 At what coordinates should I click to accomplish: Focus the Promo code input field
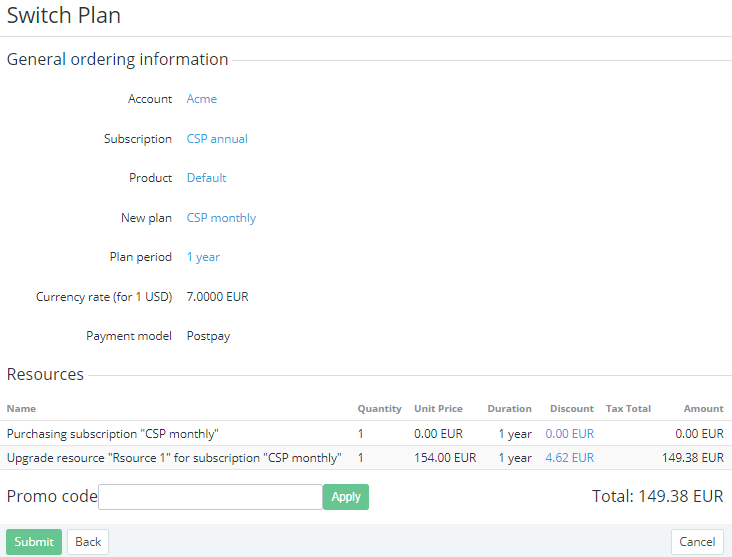click(x=210, y=497)
